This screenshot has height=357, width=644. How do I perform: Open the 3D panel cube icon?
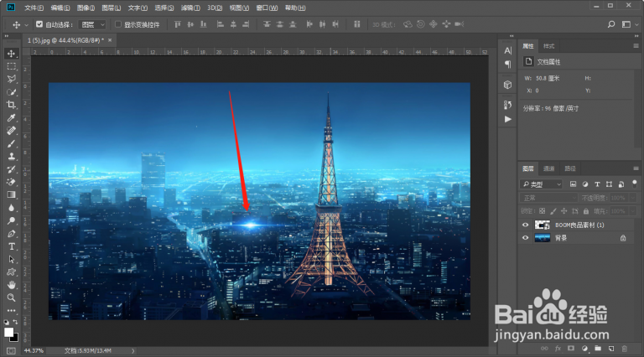click(x=508, y=85)
